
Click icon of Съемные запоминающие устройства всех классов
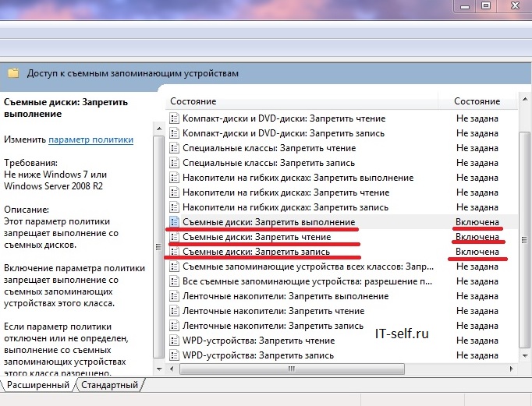[x=174, y=267]
